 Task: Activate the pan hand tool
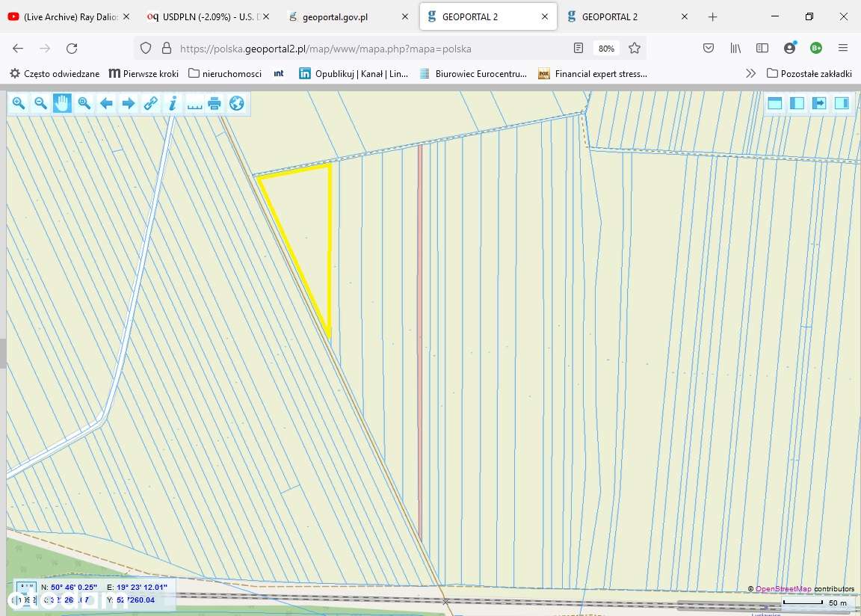(x=62, y=103)
